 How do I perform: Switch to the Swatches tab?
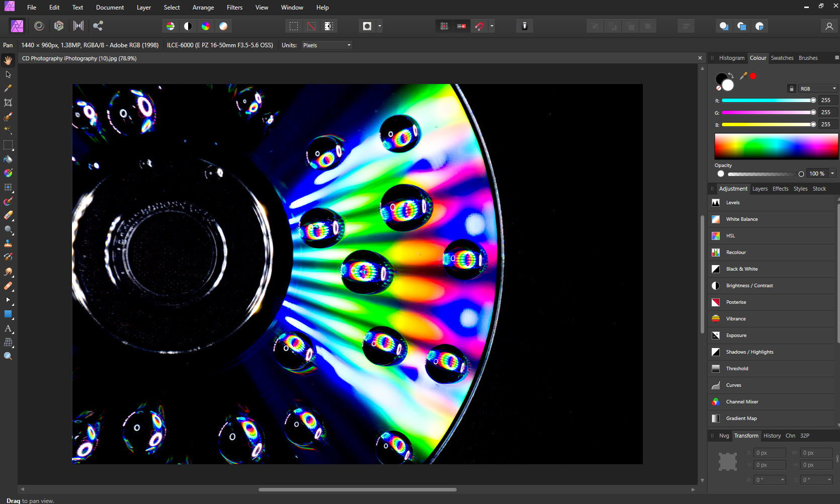pos(782,58)
